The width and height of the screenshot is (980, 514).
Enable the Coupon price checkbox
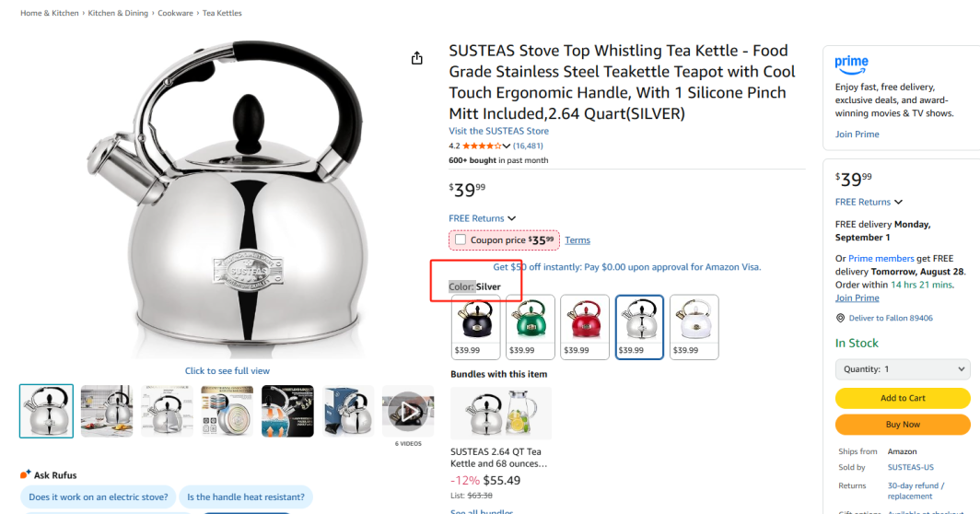tap(461, 240)
